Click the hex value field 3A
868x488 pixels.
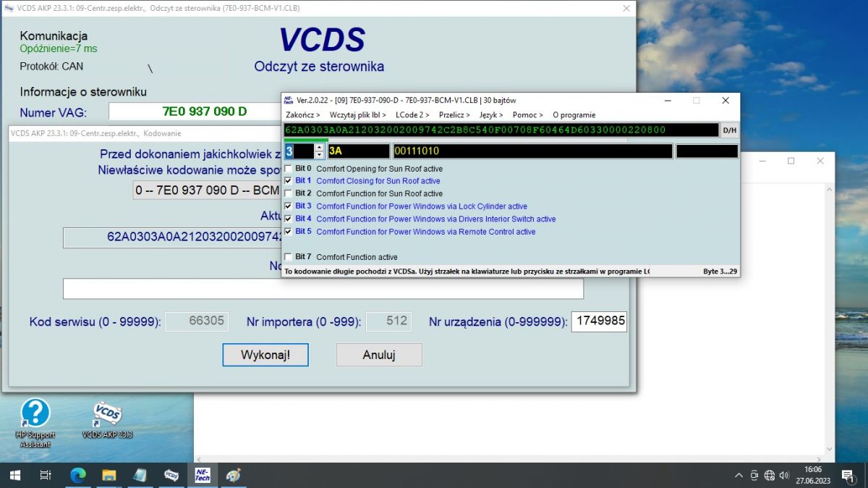(x=357, y=151)
